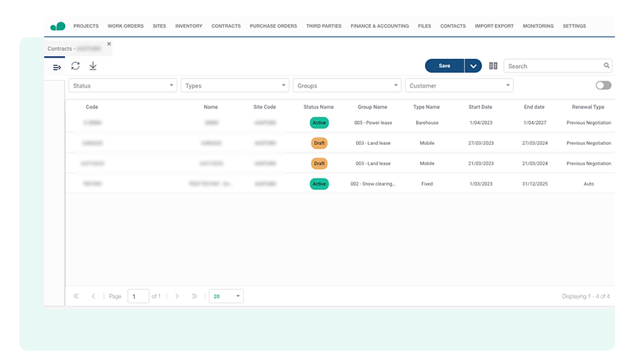Click the download export icon
The height and width of the screenshot is (364, 621).
point(93,66)
